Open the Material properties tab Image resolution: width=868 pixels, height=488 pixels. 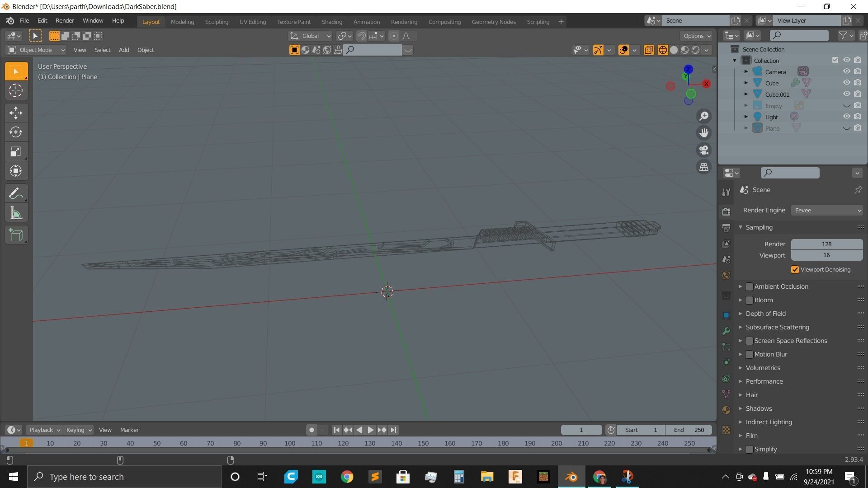click(x=726, y=410)
